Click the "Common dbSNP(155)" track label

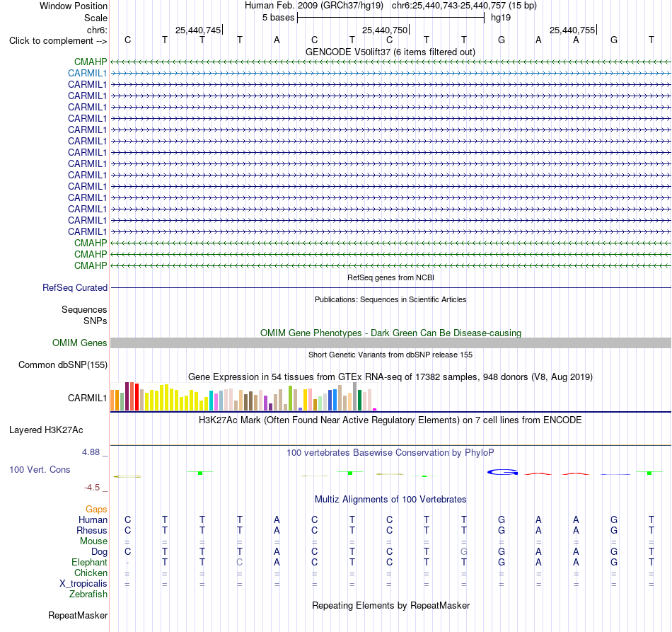[x=62, y=365]
